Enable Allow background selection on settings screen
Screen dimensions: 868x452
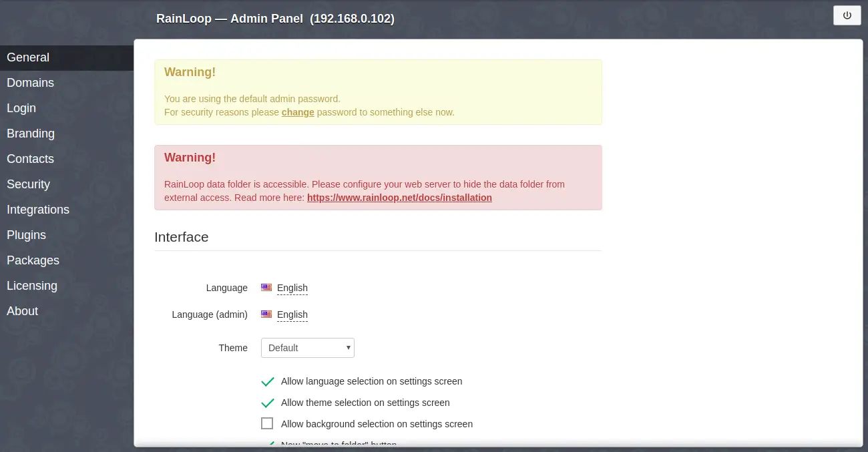(x=267, y=423)
